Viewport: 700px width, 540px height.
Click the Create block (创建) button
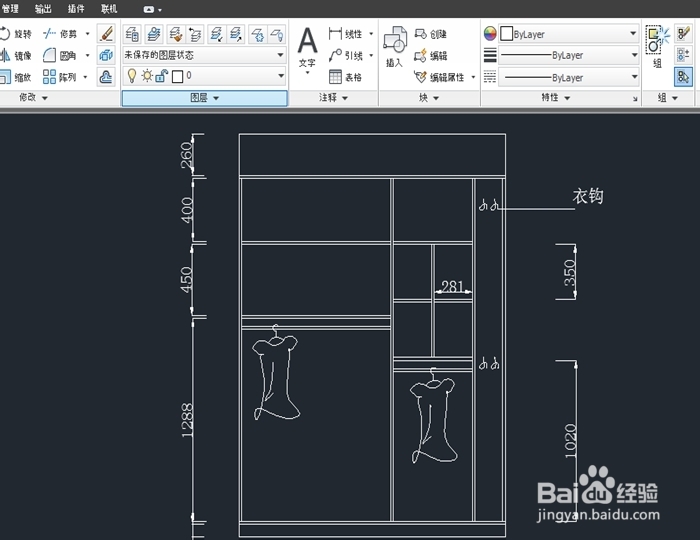coord(430,34)
